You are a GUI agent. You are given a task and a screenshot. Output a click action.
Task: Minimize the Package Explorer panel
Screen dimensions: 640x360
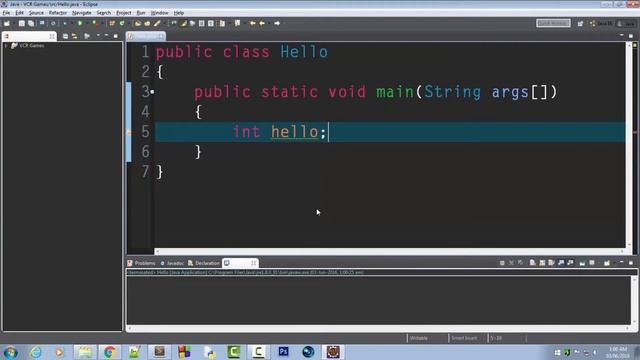pos(107,36)
